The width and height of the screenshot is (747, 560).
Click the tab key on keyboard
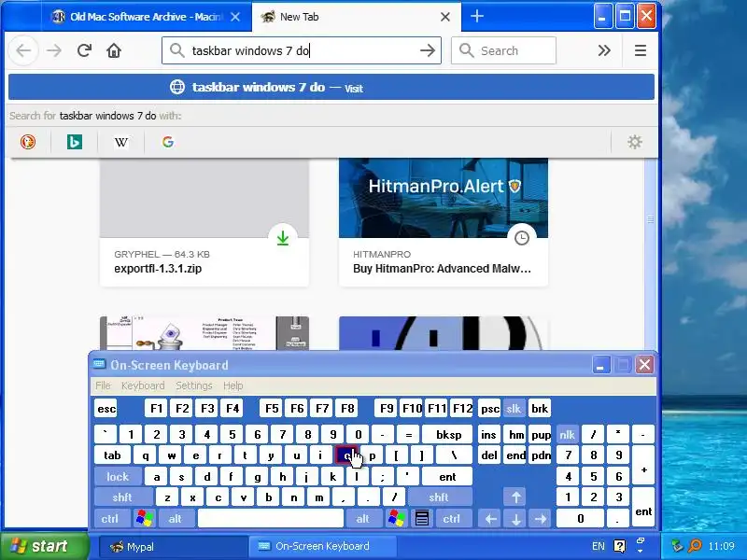pos(112,455)
